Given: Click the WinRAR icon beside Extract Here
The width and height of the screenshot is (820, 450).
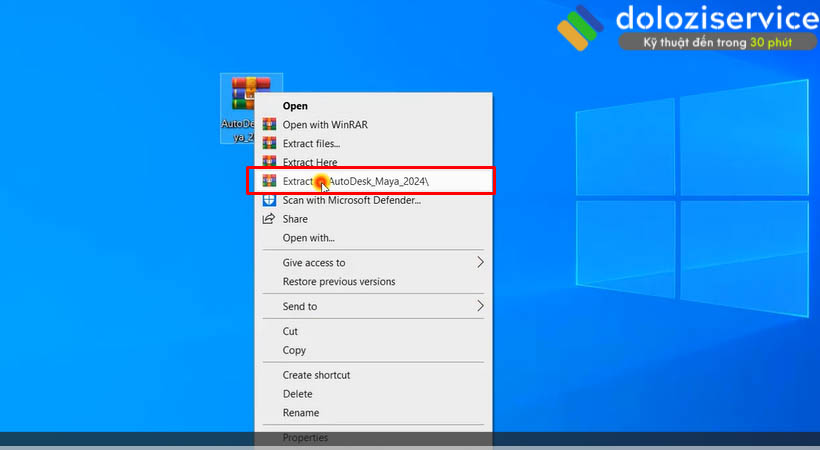Looking at the screenshot, I should tap(268, 162).
